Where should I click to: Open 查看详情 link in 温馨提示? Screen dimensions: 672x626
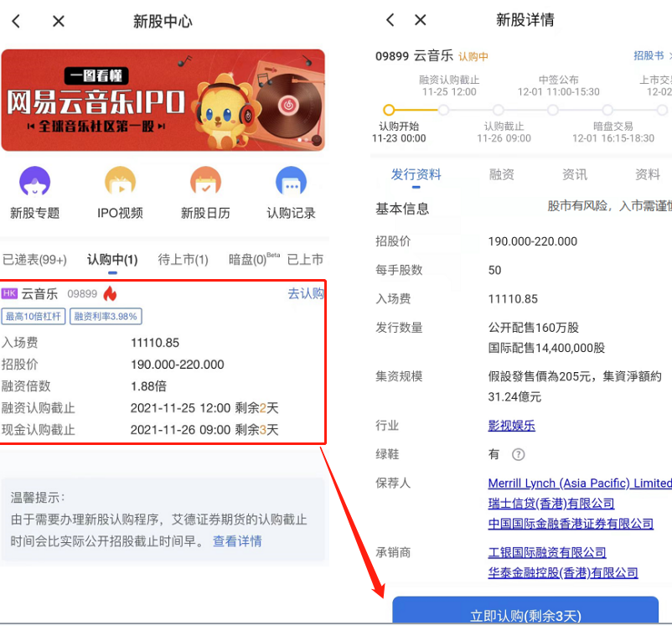[237, 541]
